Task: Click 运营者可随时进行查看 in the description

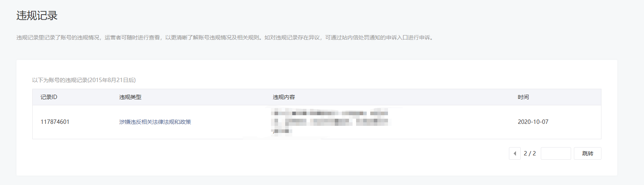Action: pyautogui.click(x=132, y=37)
